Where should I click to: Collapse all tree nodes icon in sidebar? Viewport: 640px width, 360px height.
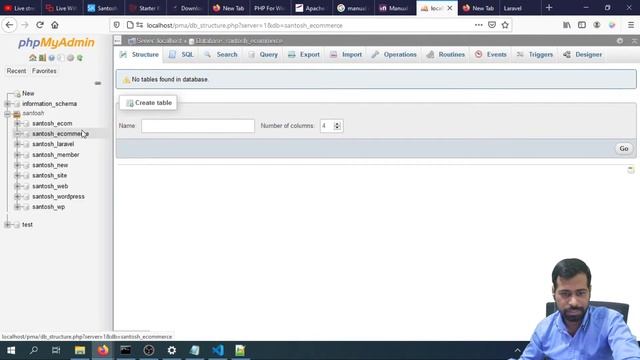[x=98, y=83]
